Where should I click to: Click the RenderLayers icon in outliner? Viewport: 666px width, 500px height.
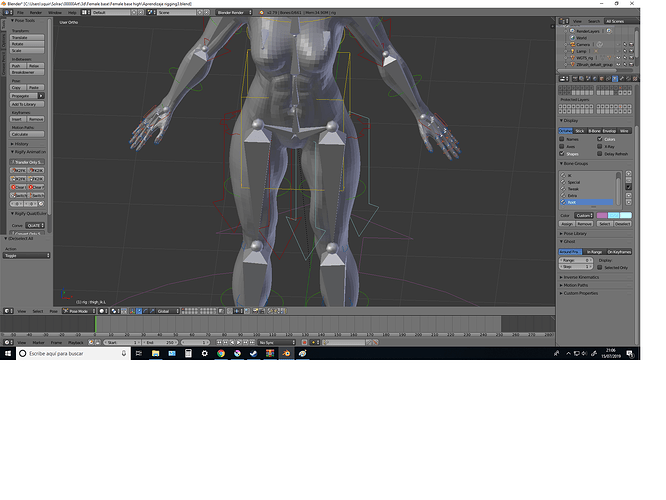573,31
